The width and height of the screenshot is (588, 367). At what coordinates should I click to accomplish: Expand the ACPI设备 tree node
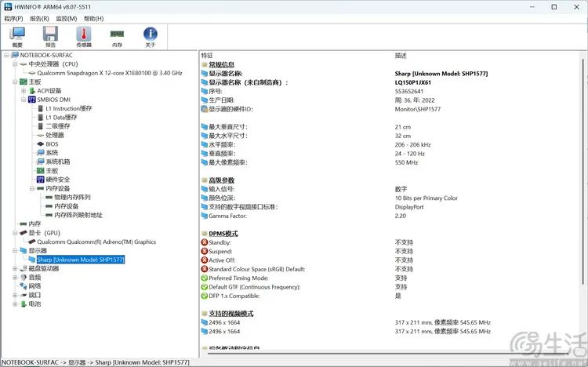pos(24,91)
